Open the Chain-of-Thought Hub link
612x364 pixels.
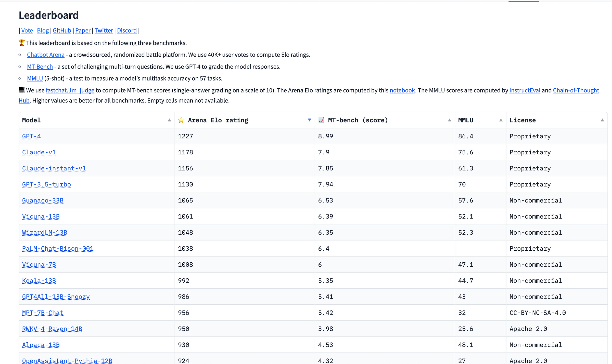576,90
